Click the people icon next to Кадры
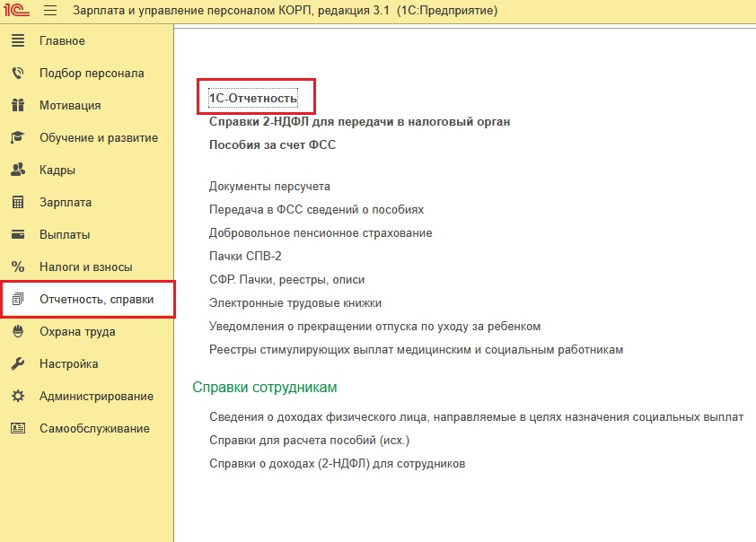 click(17, 170)
